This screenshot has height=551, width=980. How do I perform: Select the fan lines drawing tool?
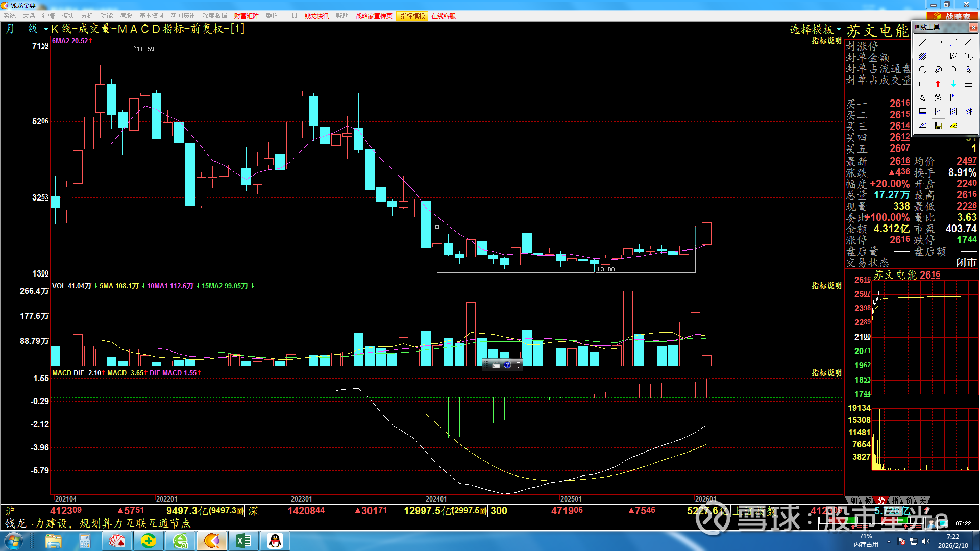click(x=953, y=56)
